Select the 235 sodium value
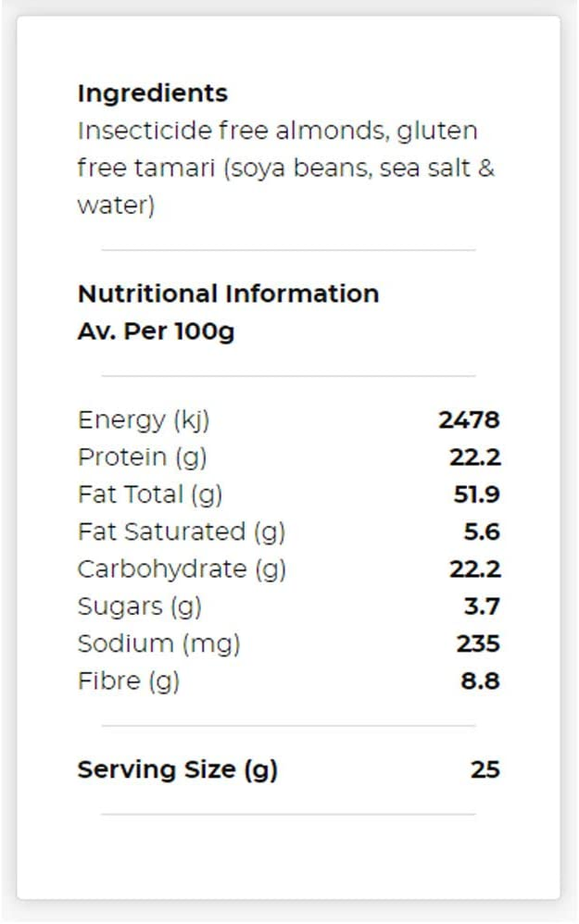579x924 pixels. click(478, 644)
